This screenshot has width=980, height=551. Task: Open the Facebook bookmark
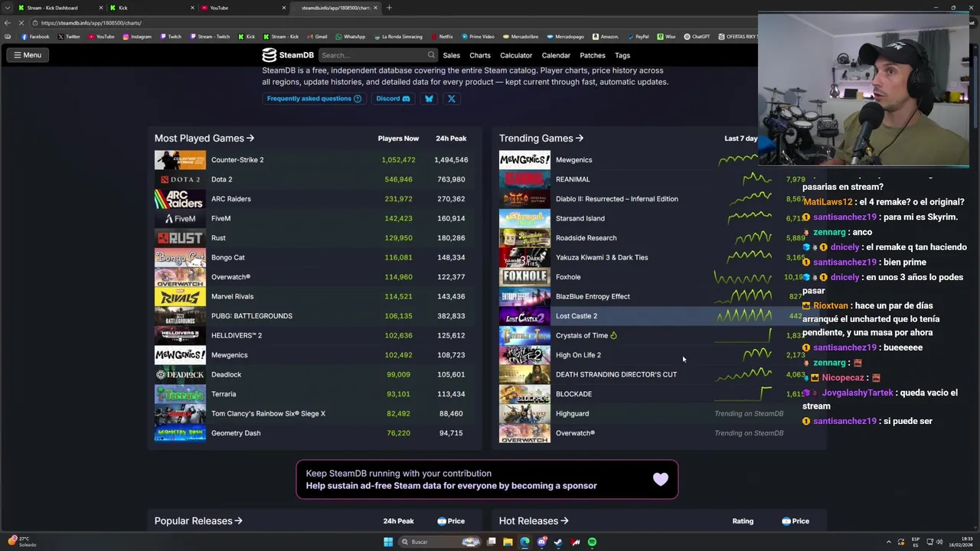(x=35, y=37)
